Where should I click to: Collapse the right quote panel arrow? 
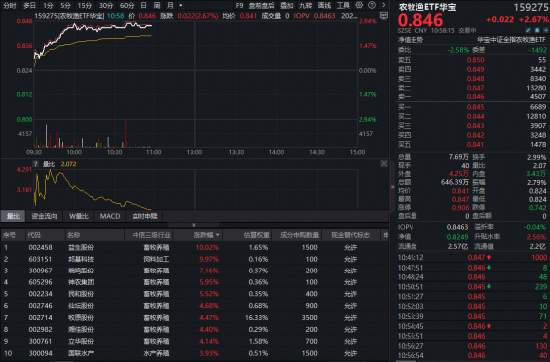(x=392, y=187)
